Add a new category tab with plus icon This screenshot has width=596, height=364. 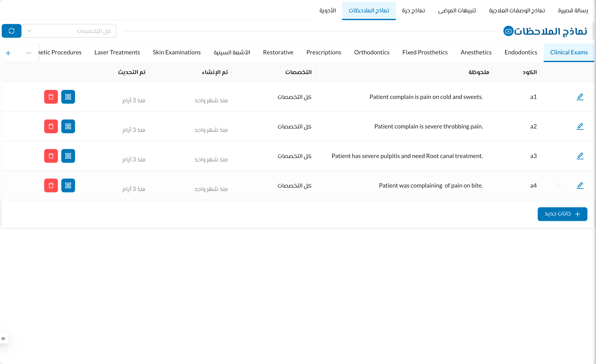[x=8, y=53]
